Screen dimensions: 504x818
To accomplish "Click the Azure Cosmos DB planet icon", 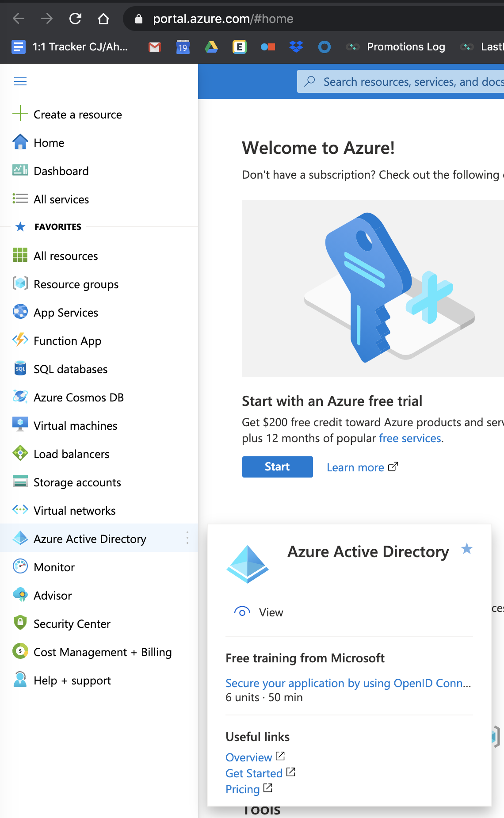I will pos(20,397).
